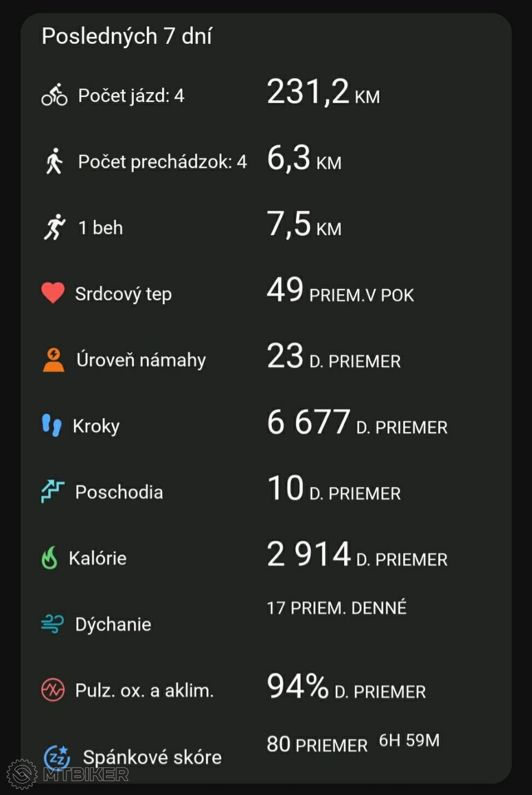Tap the running person icon
The image size is (532, 795).
[54, 227]
